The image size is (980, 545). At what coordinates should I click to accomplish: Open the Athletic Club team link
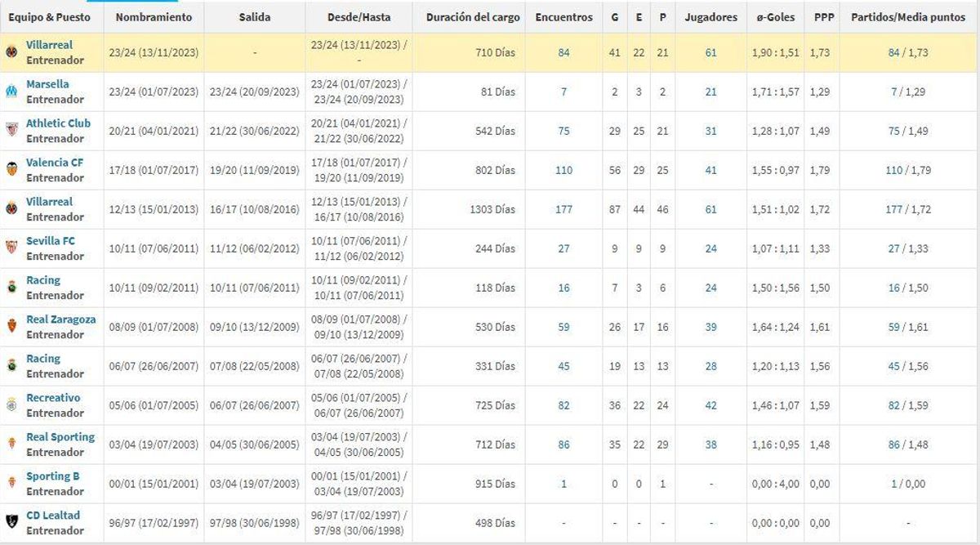click(x=58, y=123)
